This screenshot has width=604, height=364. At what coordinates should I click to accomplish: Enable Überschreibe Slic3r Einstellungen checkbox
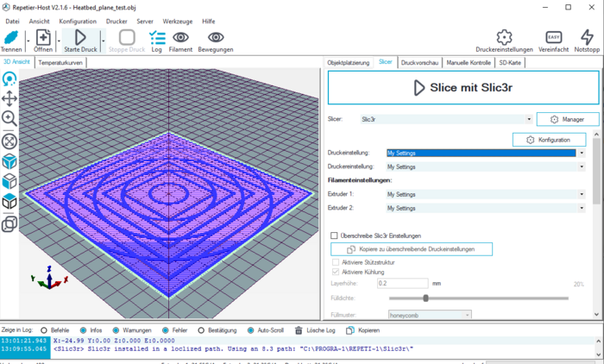335,235
